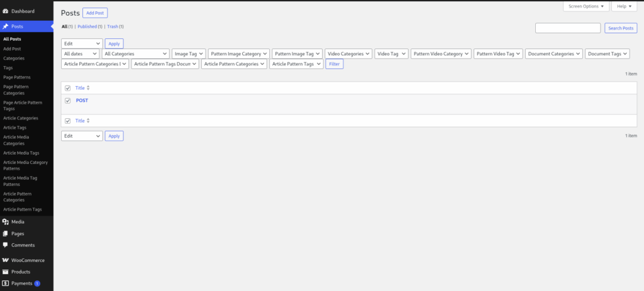Image resolution: width=644 pixels, height=291 pixels.
Task: Click the WooCommerce logo icon
Action: [5, 260]
